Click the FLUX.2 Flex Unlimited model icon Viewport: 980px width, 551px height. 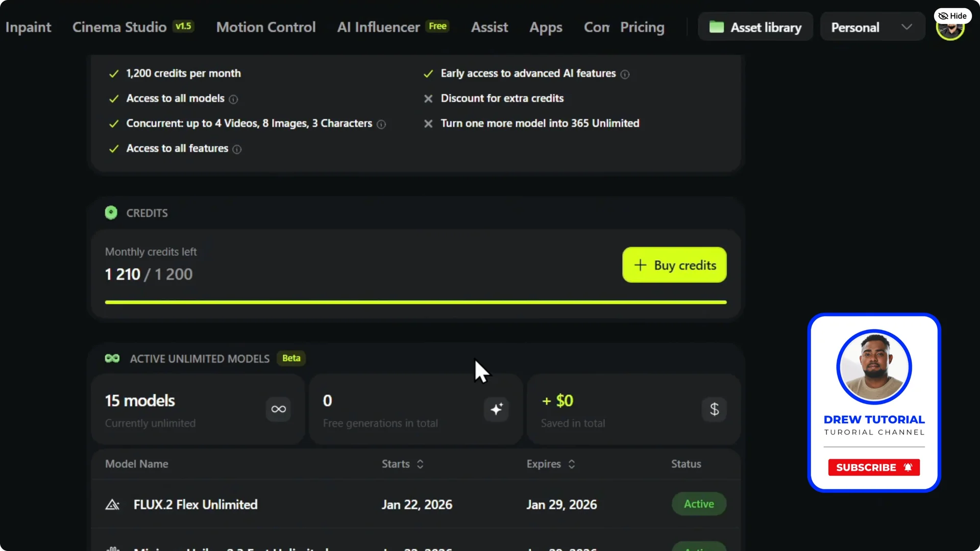click(112, 504)
